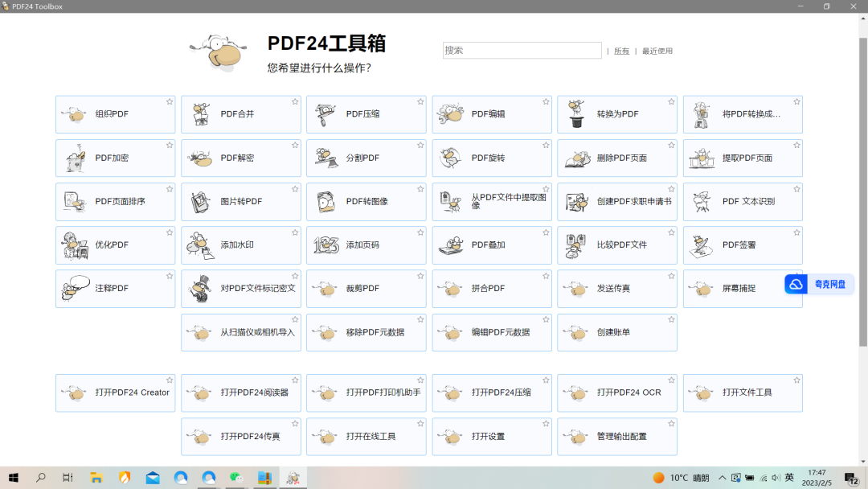Star the PDF加密 tile

tap(170, 145)
